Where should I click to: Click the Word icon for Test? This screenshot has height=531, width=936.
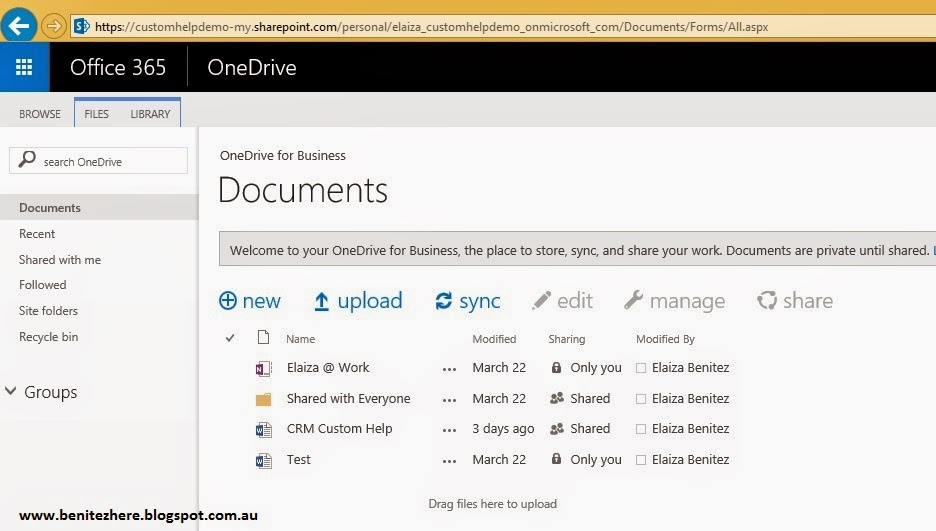[x=263, y=461]
